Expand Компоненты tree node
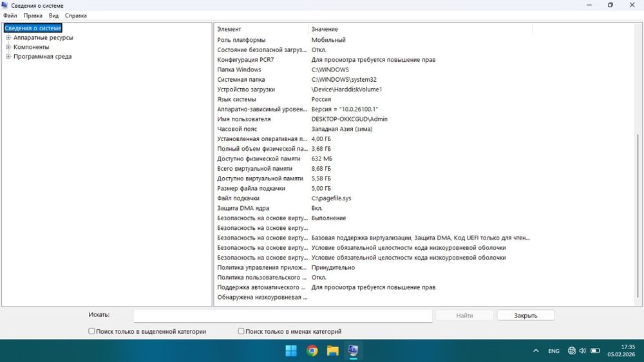The width and height of the screenshot is (644, 362). click(x=8, y=47)
